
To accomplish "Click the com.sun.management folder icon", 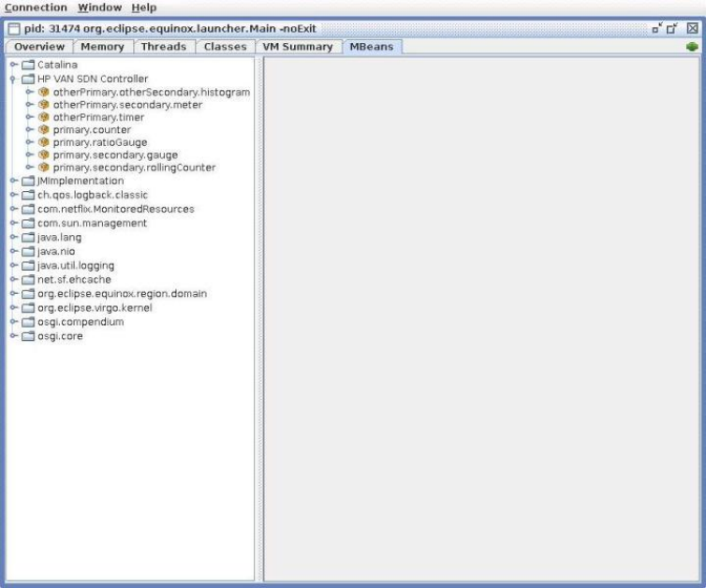I will coord(28,224).
